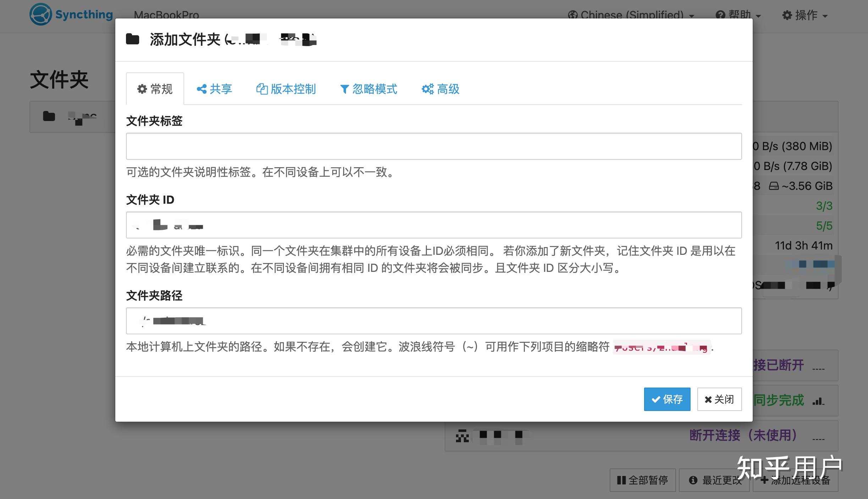
Task: Click the X icon in 关闭 button
Action: (x=708, y=400)
